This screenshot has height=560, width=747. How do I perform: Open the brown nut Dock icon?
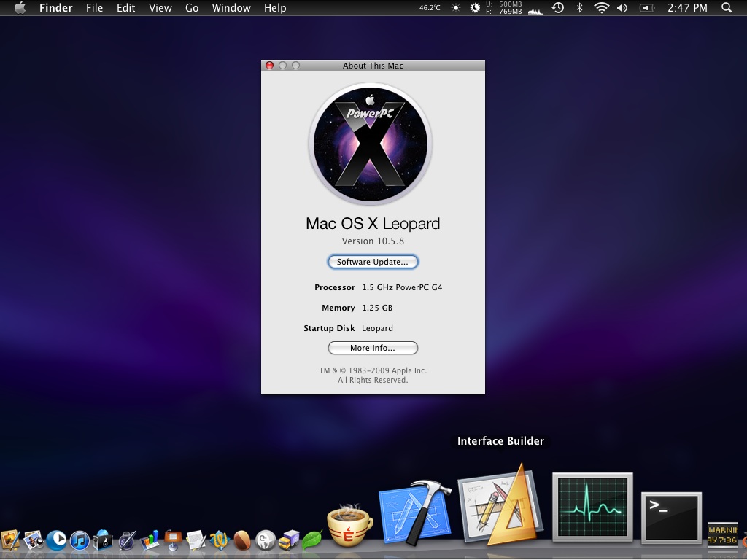[x=242, y=540]
